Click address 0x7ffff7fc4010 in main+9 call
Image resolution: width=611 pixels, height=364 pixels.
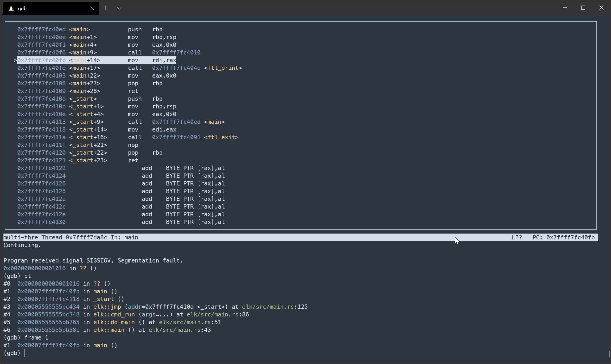pos(176,53)
